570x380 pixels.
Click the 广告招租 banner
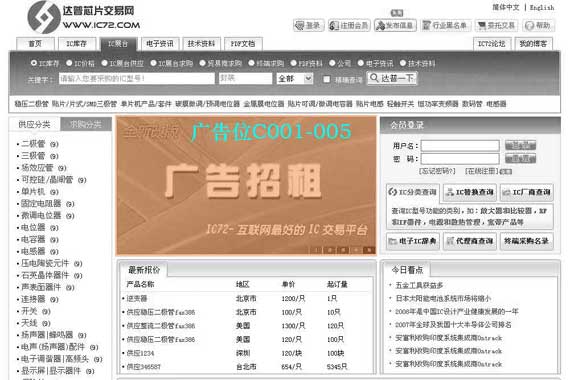(x=246, y=186)
